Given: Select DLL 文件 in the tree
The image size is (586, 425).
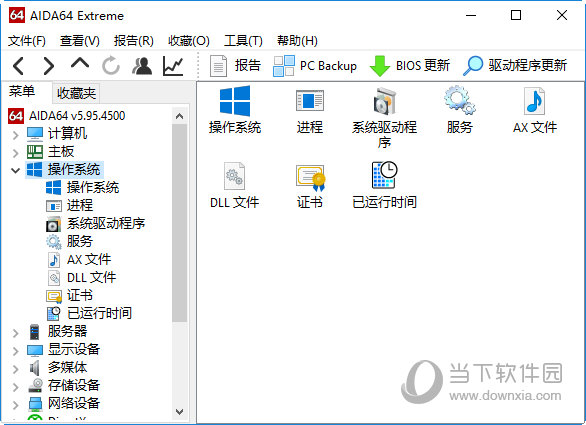Looking at the screenshot, I should point(81,277).
